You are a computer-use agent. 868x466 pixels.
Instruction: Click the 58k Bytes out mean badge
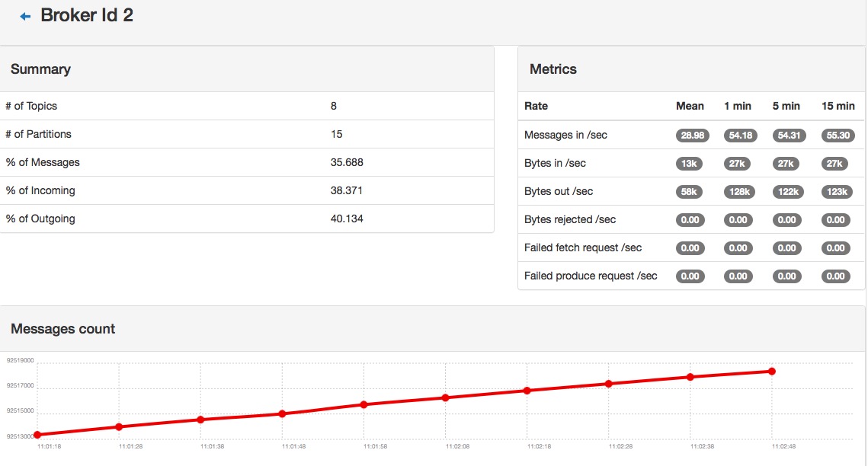(690, 192)
